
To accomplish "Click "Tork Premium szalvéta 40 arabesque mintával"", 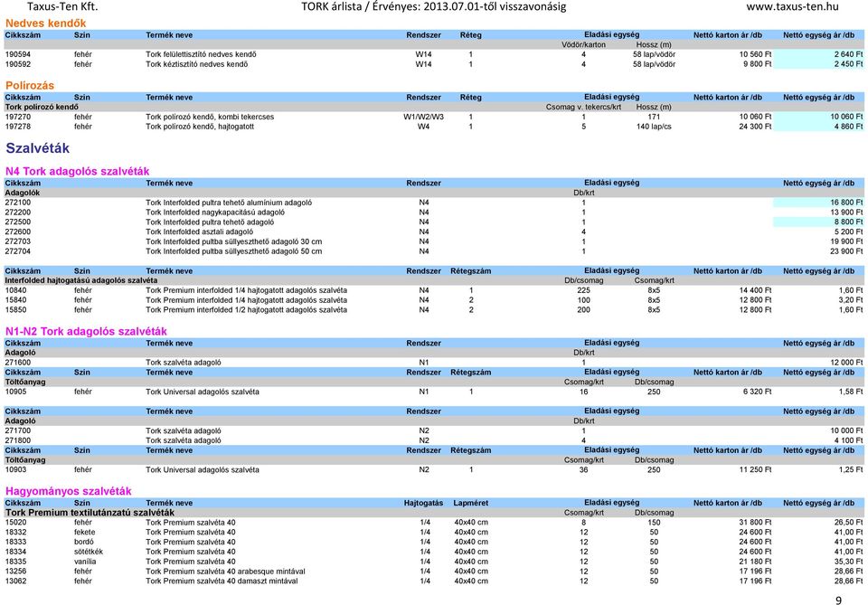I will coord(225,572).
